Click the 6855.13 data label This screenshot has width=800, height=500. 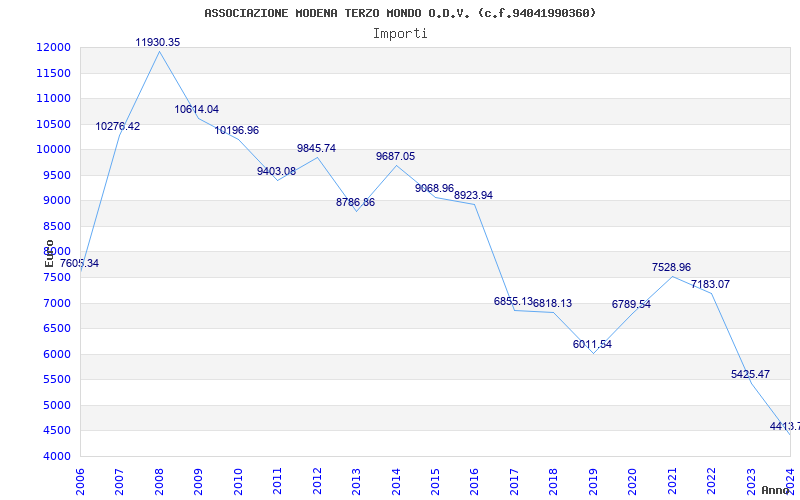click(x=513, y=302)
